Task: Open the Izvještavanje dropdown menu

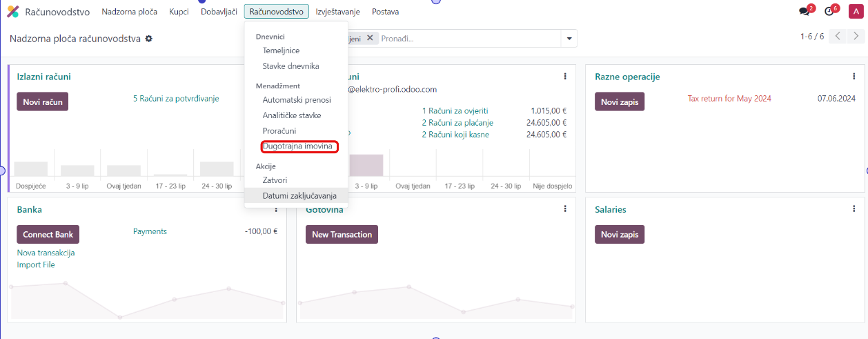Action: (x=337, y=12)
